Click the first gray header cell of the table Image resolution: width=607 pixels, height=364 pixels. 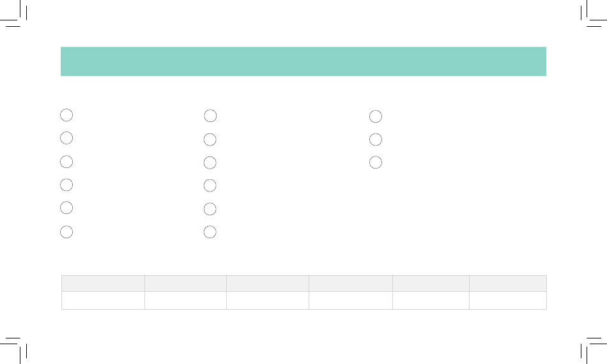click(103, 284)
